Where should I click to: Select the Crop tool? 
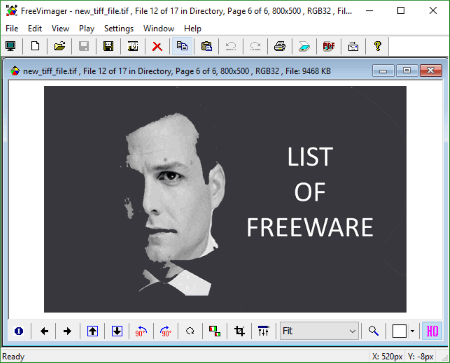click(x=239, y=331)
